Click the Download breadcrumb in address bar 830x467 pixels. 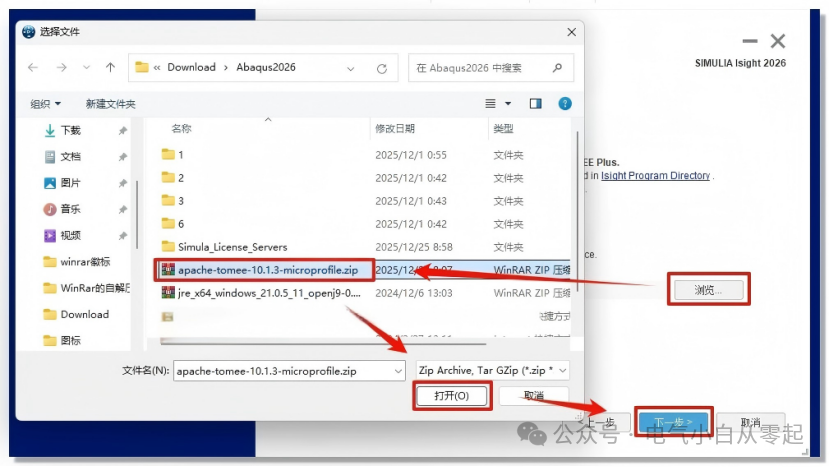pyautogui.click(x=191, y=67)
